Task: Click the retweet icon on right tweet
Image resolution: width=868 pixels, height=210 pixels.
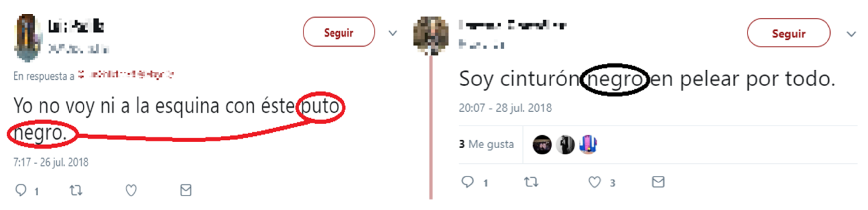Action: point(531,182)
